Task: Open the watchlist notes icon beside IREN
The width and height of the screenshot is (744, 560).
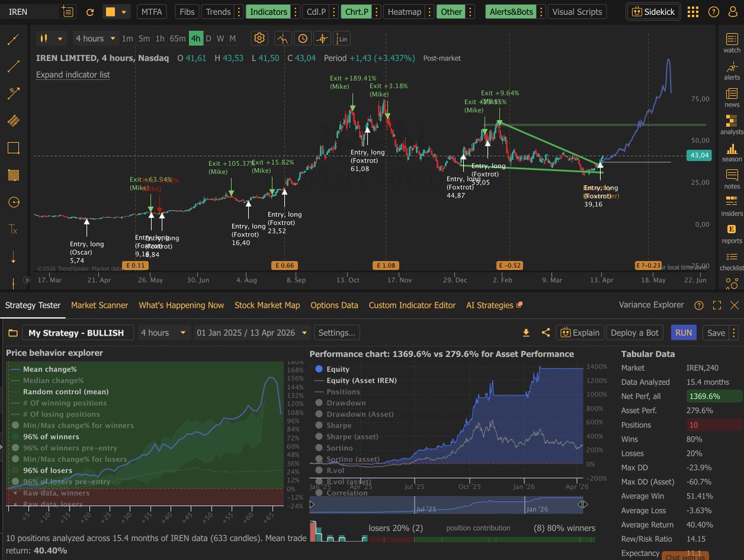Action: pos(68,12)
